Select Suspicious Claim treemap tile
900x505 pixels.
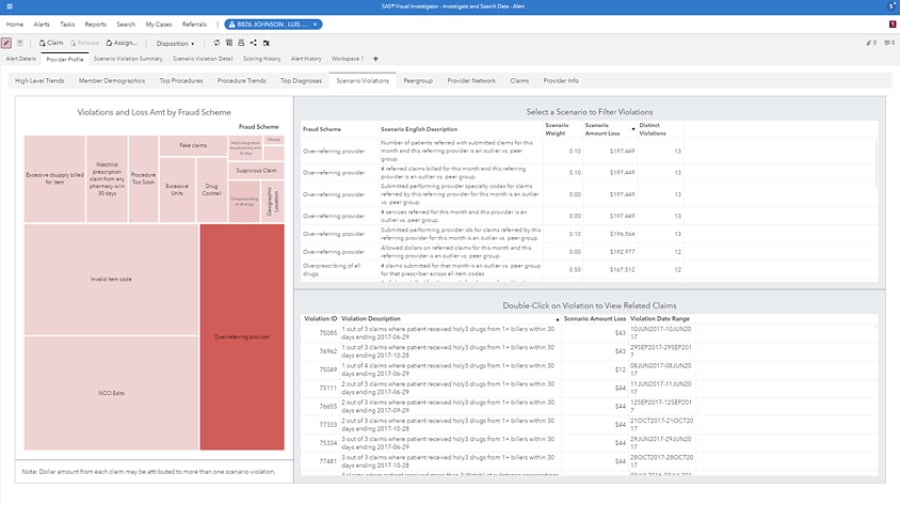(256, 170)
